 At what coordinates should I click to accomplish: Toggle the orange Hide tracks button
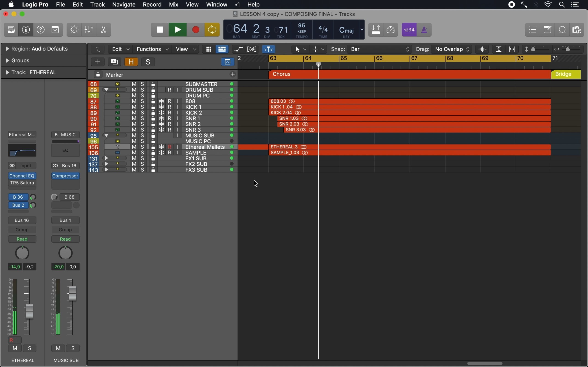tap(131, 62)
